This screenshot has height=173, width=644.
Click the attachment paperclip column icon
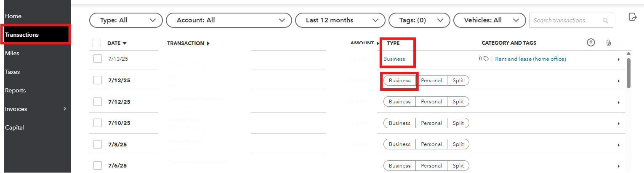[x=608, y=43]
